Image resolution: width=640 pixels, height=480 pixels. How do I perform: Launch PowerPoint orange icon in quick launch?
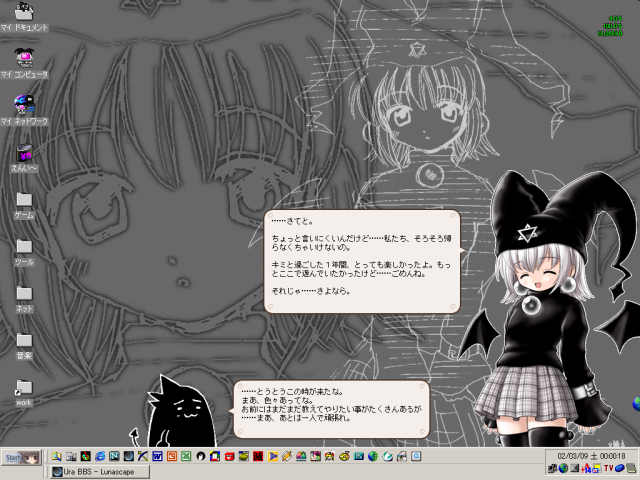pyautogui.click(x=171, y=456)
